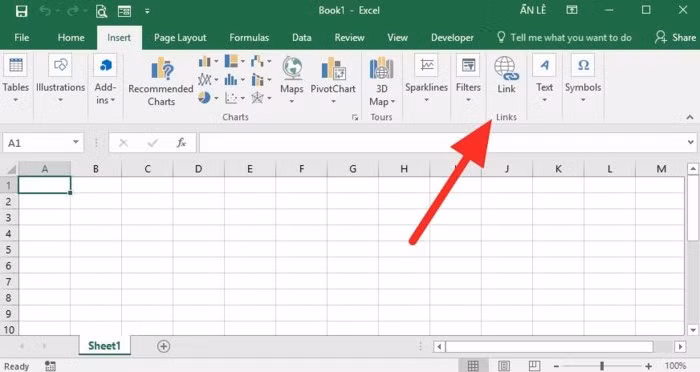This screenshot has height=372, width=700.
Task: Expand the Name Box dropdown
Action: pyautogui.click(x=76, y=142)
